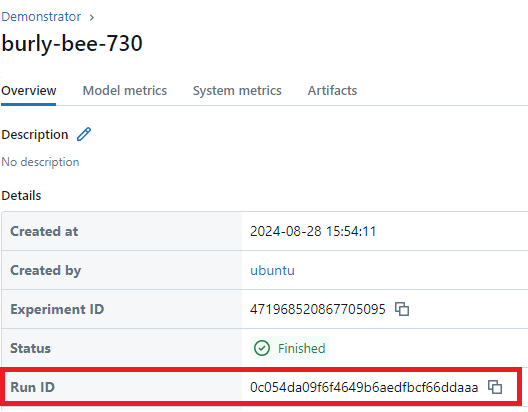Click the Finished status badge
The image size is (528, 412).
point(290,348)
